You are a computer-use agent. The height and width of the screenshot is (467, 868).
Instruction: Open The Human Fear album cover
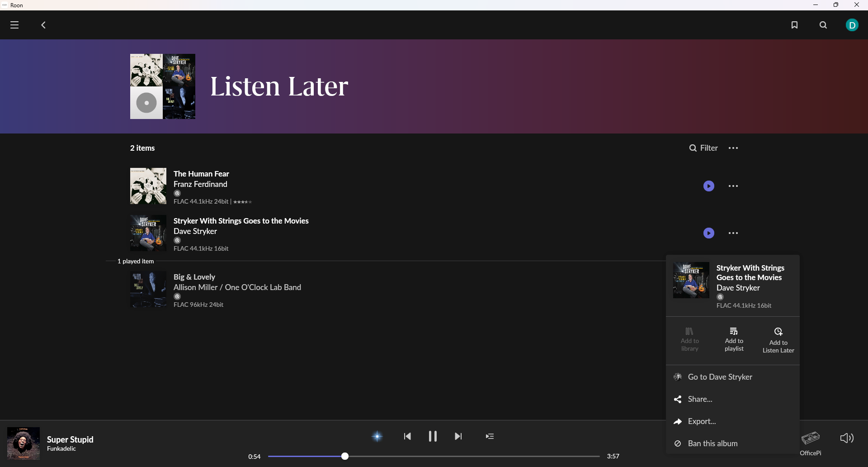coord(148,186)
